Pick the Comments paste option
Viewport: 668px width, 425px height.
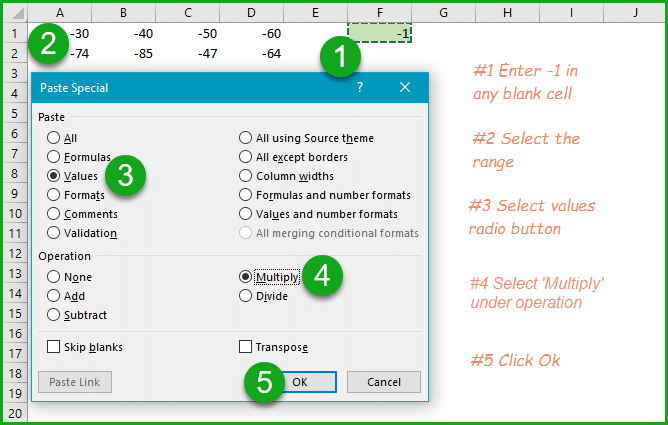53,214
